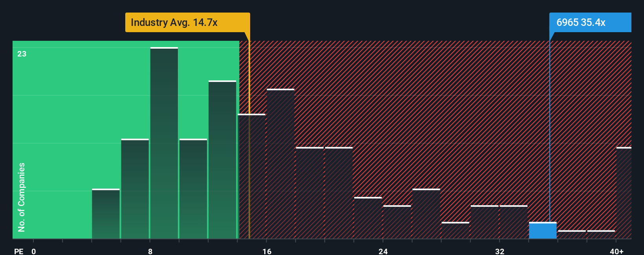
Task: Click the bar starting at PE 16
Action: point(280,164)
